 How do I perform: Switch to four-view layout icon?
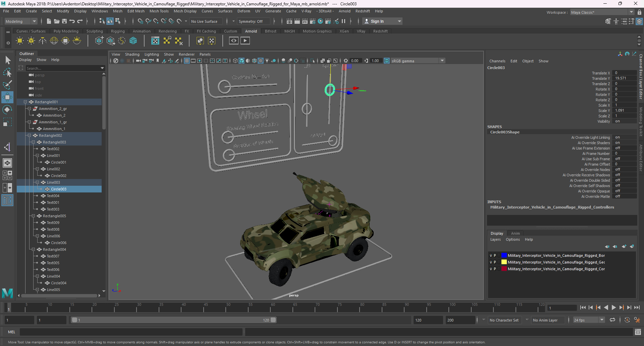point(7,175)
